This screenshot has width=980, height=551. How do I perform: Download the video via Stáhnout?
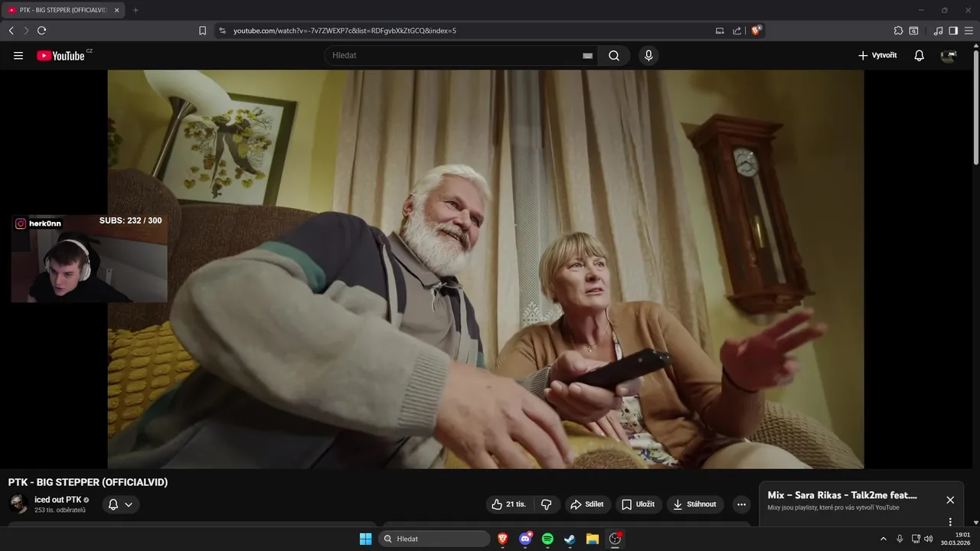tap(694, 504)
